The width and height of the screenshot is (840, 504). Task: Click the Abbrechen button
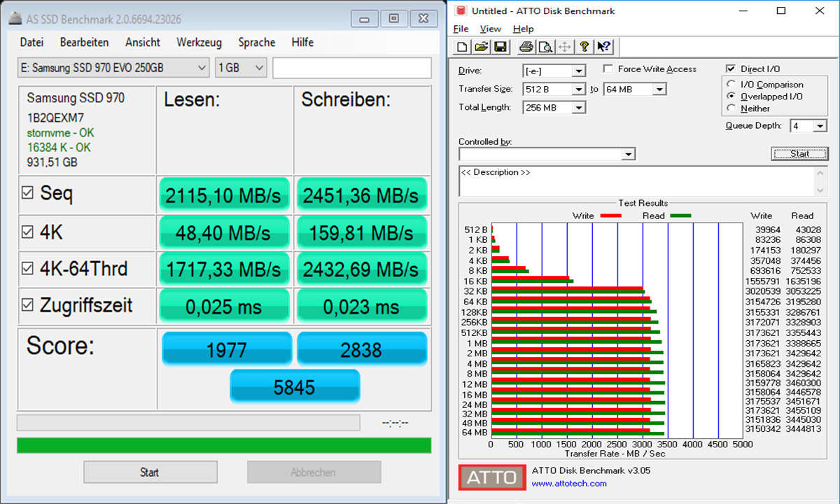click(x=313, y=472)
